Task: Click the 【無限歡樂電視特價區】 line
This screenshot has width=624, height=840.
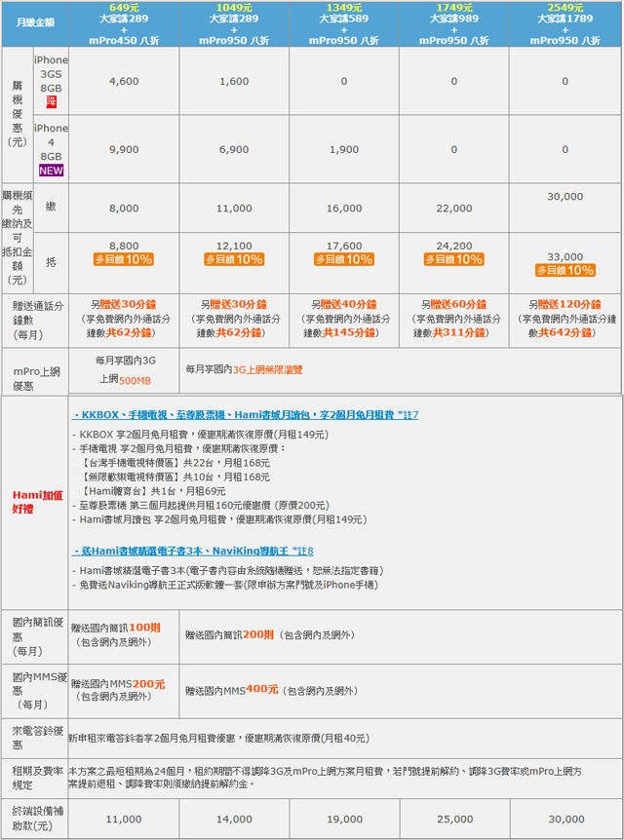Action: (175, 477)
